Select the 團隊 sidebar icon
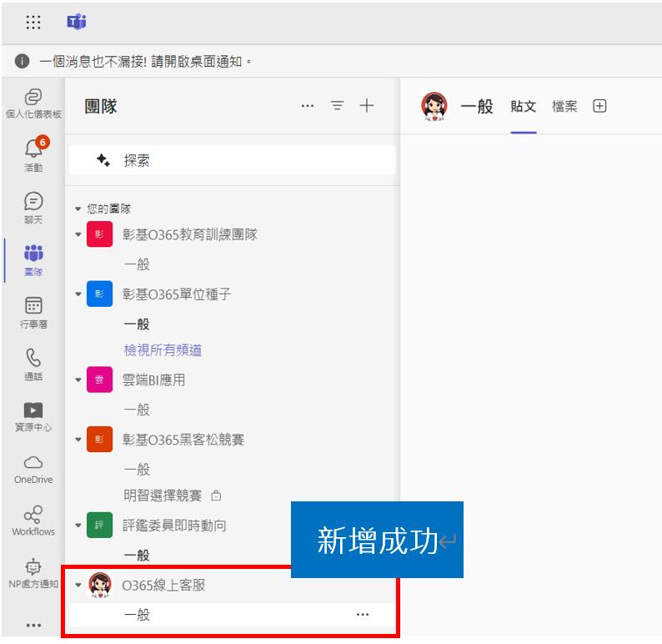The image size is (662, 644). pos(33,260)
